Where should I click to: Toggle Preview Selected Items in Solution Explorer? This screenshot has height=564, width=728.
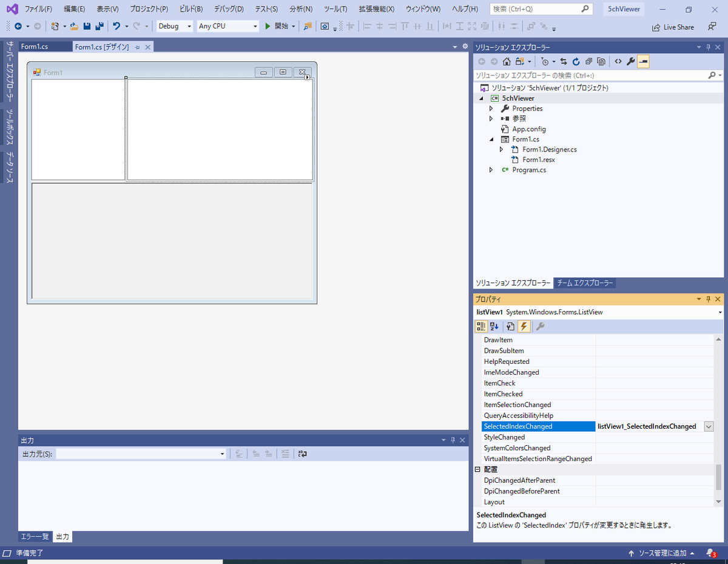point(644,61)
